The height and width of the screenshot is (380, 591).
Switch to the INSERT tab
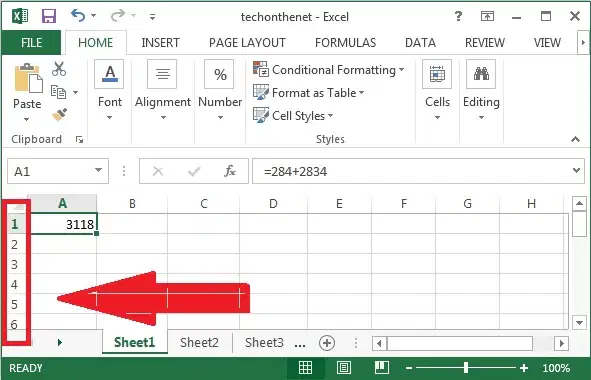(x=161, y=43)
